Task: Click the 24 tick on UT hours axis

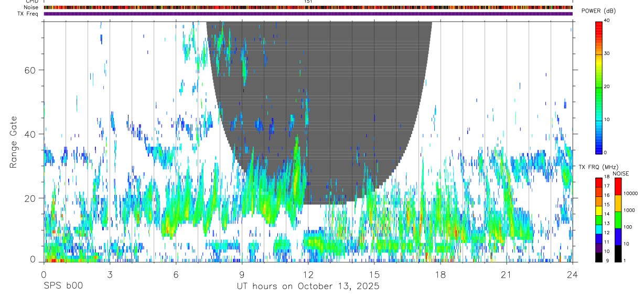Action: tap(572, 274)
